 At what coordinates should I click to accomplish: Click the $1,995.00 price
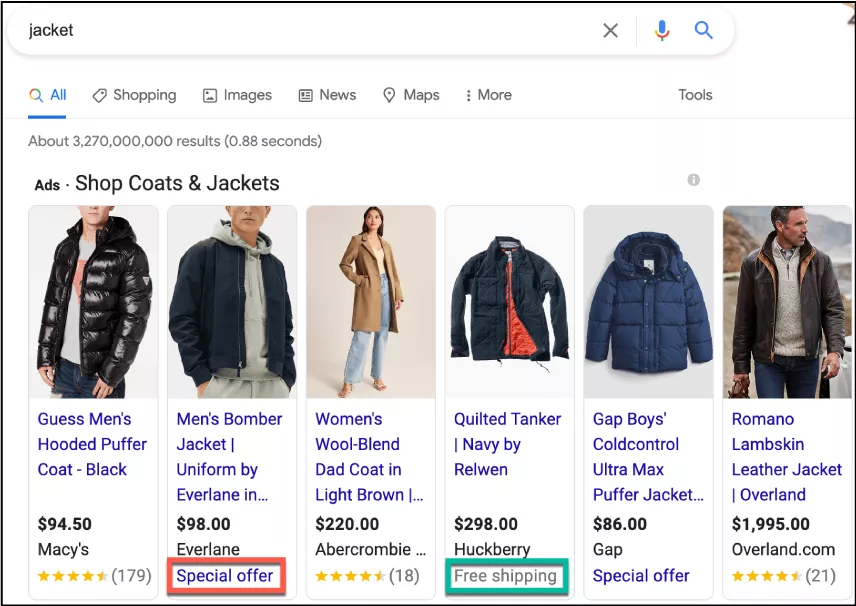point(770,524)
